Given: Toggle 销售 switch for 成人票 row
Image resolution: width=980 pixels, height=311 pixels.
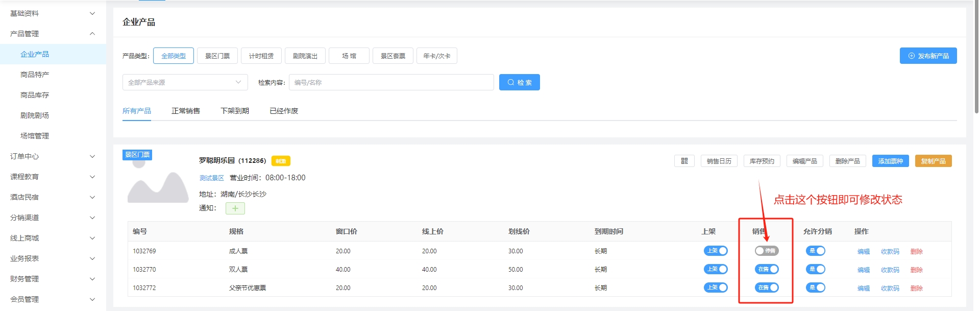Looking at the screenshot, I should click(766, 251).
